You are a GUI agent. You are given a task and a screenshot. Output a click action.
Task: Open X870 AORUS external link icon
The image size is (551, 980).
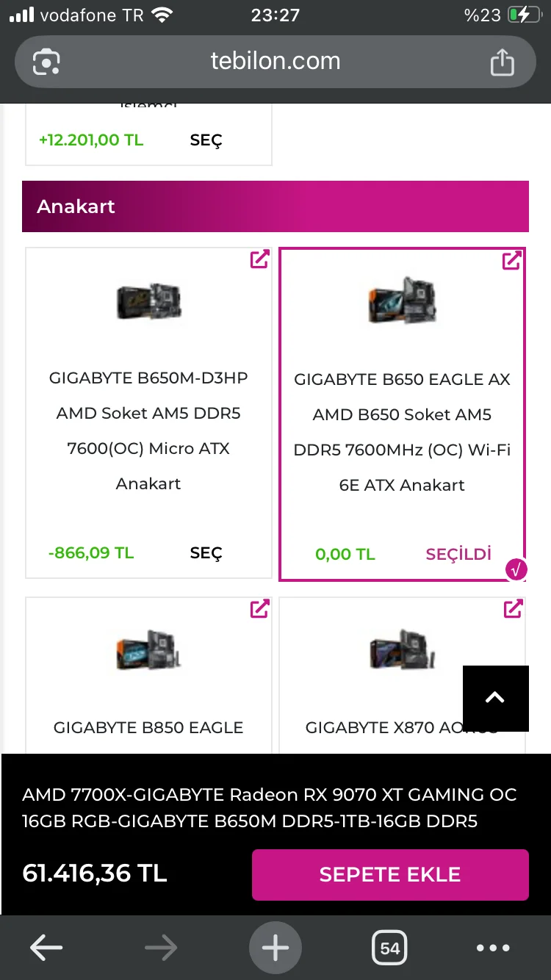(512, 609)
